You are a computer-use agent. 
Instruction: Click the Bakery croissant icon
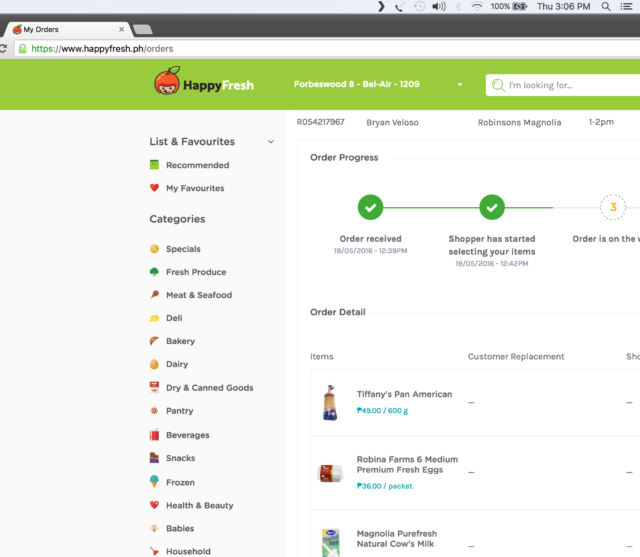154,341
